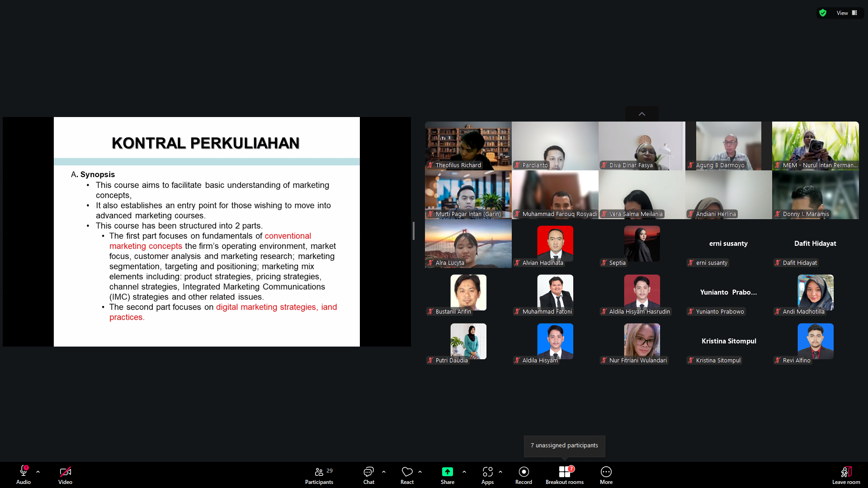
Task: Select Bustanil Arifin's profile tile
Action: (x=468, y=292)
